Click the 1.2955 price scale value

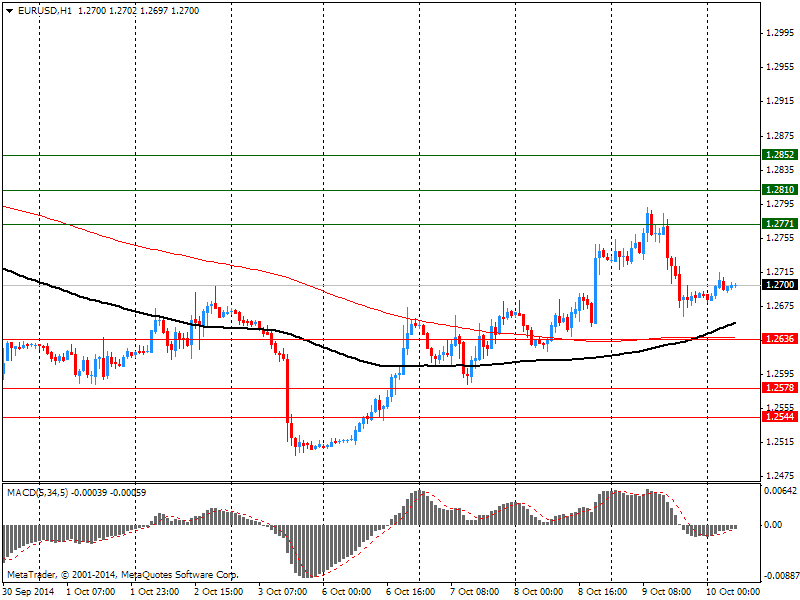781,67
